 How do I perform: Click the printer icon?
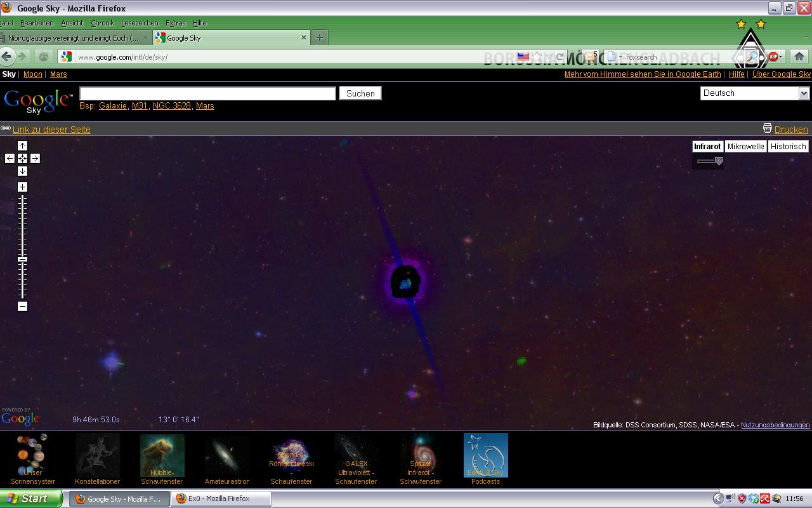click(x=767, y=128)
